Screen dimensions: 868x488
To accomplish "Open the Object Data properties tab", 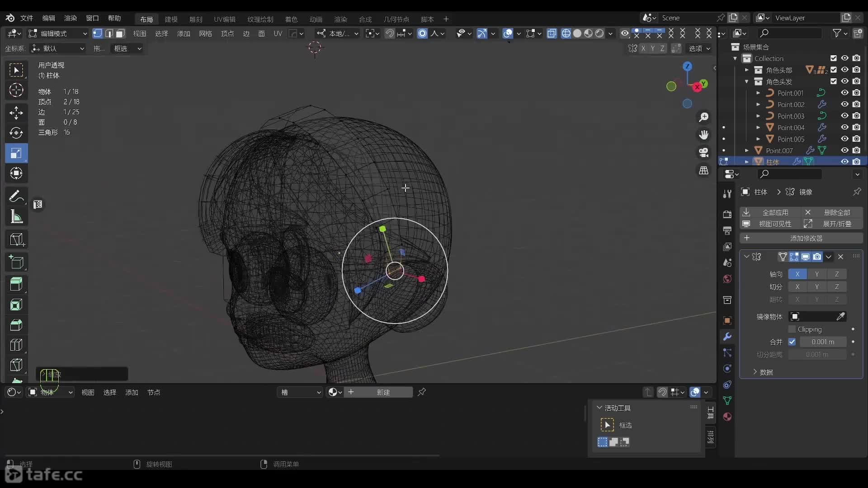I will [727, 400].
